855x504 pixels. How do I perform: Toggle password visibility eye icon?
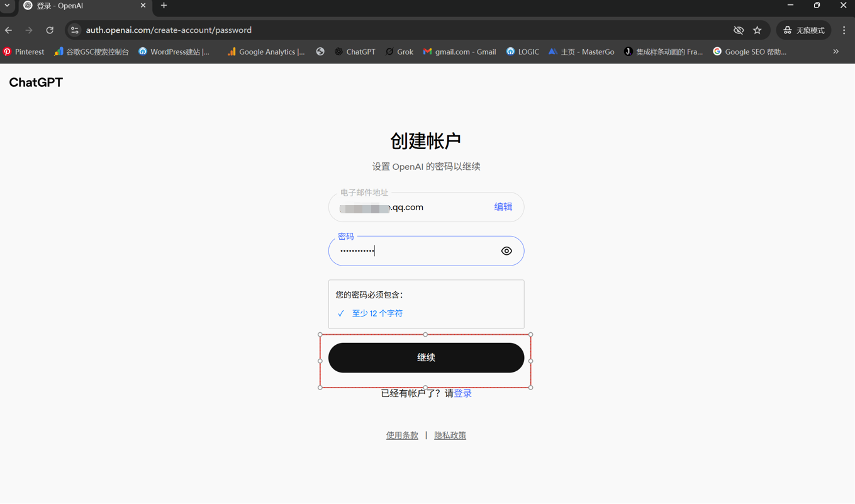(x=506, y=251)
